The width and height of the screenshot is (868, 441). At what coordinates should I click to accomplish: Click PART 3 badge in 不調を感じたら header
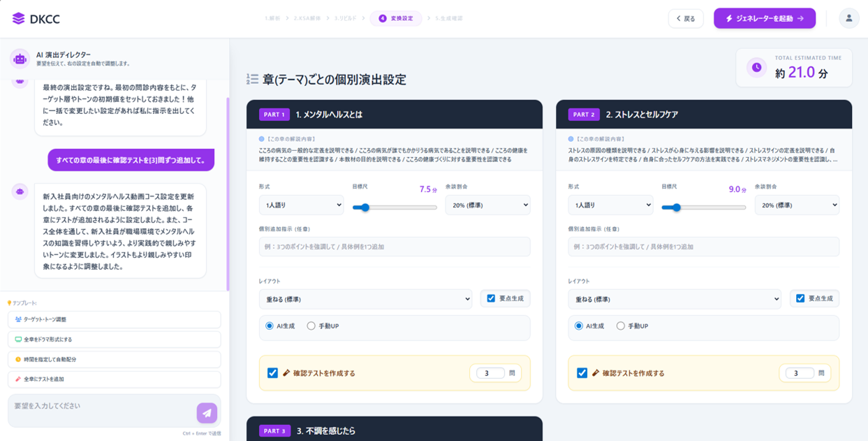[274, 431]
